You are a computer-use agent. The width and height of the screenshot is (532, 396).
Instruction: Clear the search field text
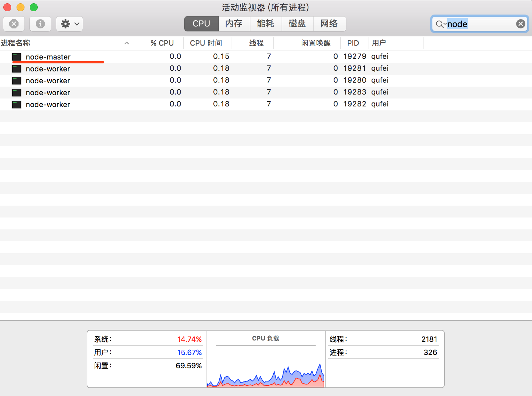click(521, 24)
